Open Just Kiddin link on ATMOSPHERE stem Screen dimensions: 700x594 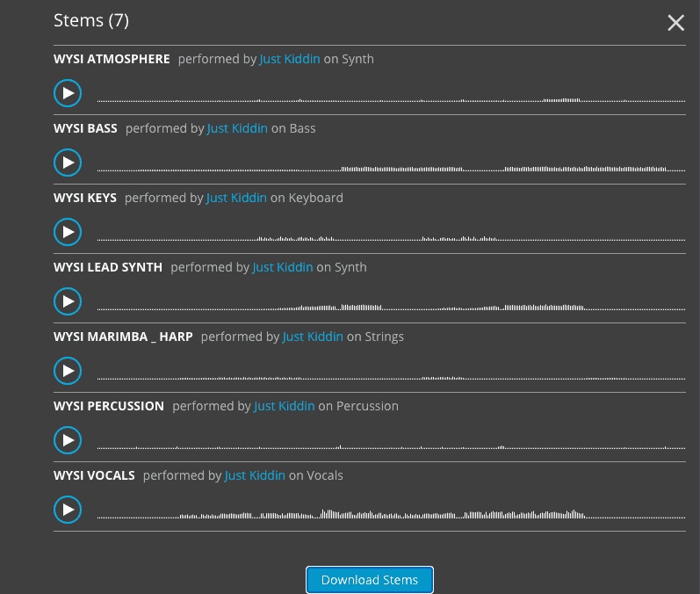pyautogui.click(x=290, y=59)
